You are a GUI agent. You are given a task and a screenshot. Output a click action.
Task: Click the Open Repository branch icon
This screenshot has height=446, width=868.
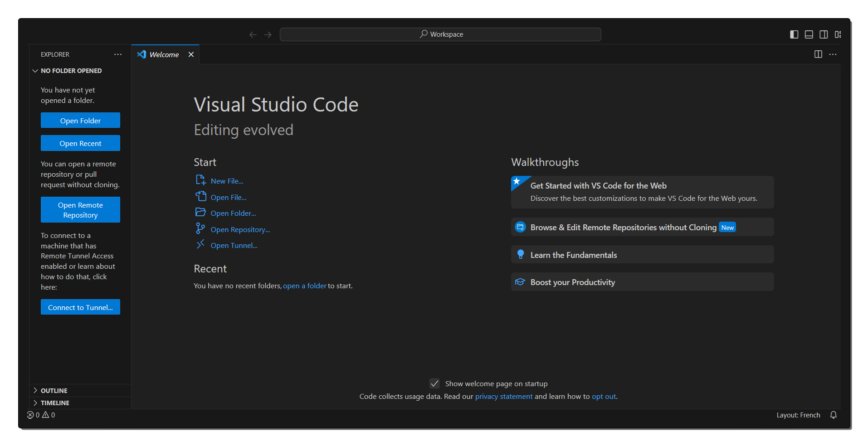tap(200, 228)
